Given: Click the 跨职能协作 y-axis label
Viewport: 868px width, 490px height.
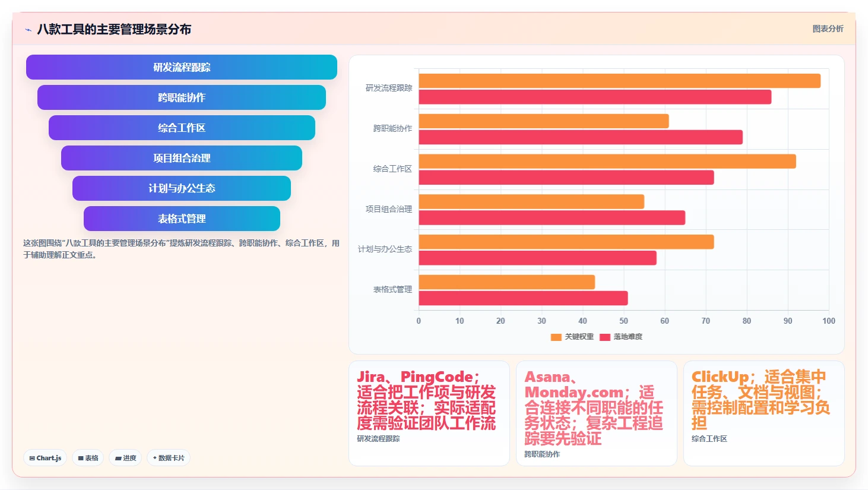Looking at the screenshot, I should pyautogui.click(x=392, y=128).
